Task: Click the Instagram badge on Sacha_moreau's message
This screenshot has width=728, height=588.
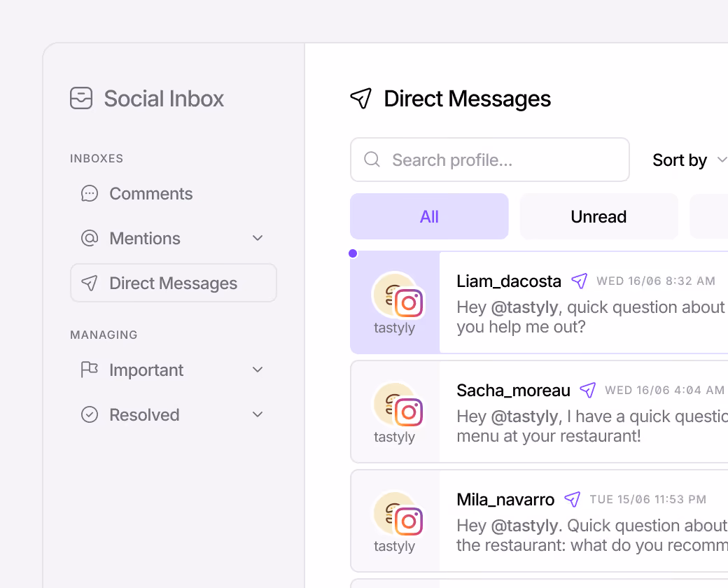Action: tap(409, 412)
